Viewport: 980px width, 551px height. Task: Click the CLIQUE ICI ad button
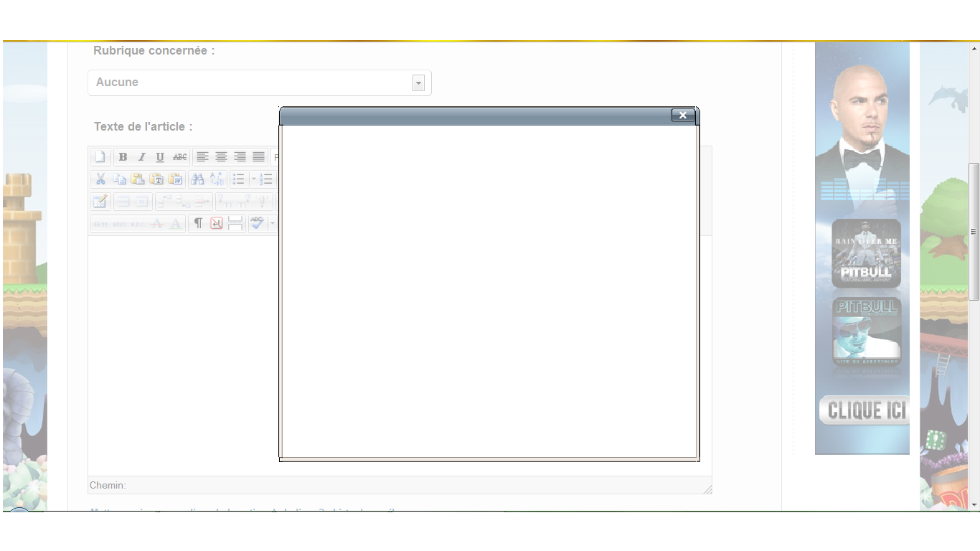pyautogui.click(x=864, y=410)
